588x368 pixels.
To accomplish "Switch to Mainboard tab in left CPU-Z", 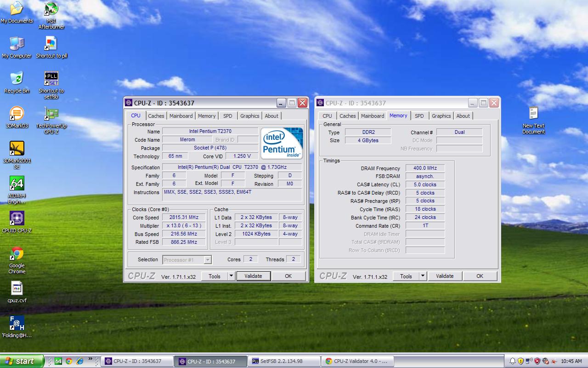I will click(181, 116).
